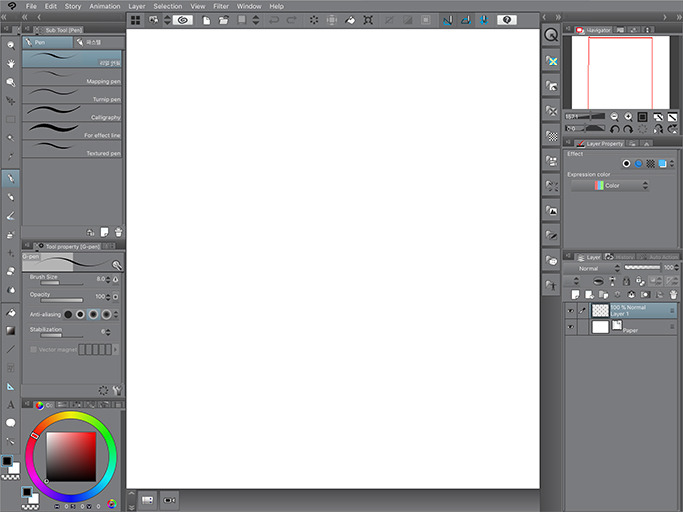The height and width of the screenshot is (512, 683).
Task: Switch to the Auto Action tab
Action: pos(659,257)
